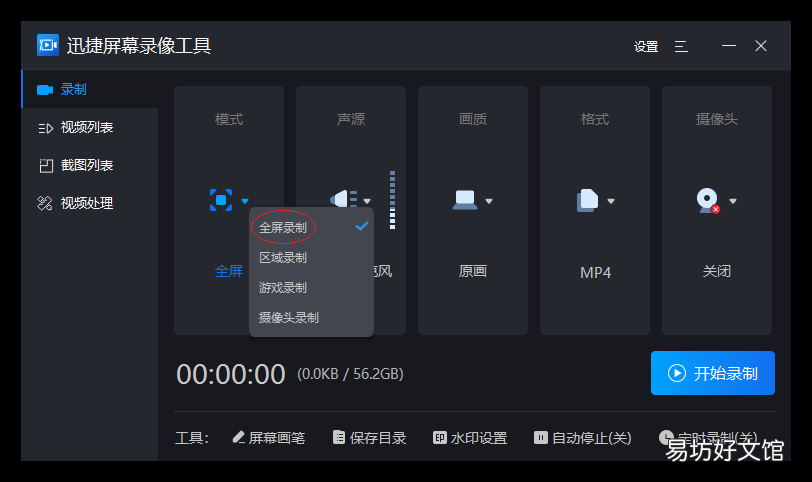Toggle the 自动停止(关) option

pyautogui.click(x=583, y=438)
